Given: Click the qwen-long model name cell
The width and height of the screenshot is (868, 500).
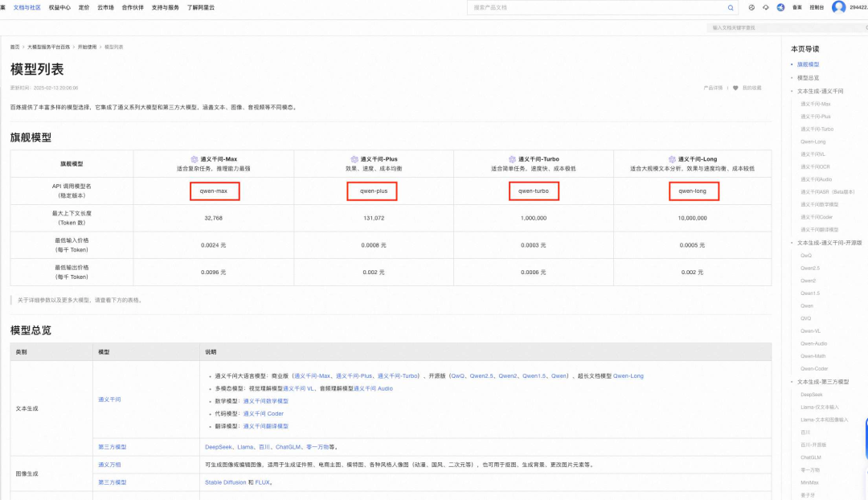Looking at the screenshot, I should tap(694, 191).
